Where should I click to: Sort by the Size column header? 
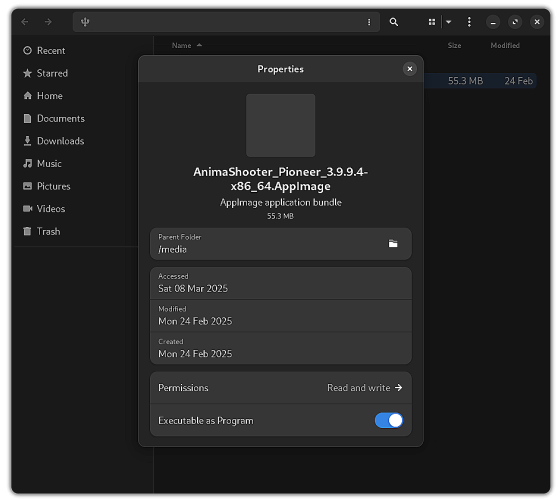[454, 45]
